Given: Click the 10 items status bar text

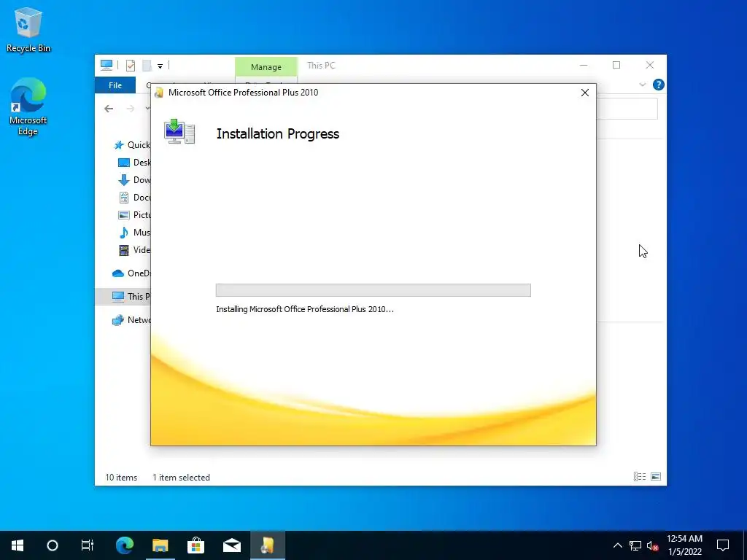Looking at the screenshot, I should coord(121,478).
